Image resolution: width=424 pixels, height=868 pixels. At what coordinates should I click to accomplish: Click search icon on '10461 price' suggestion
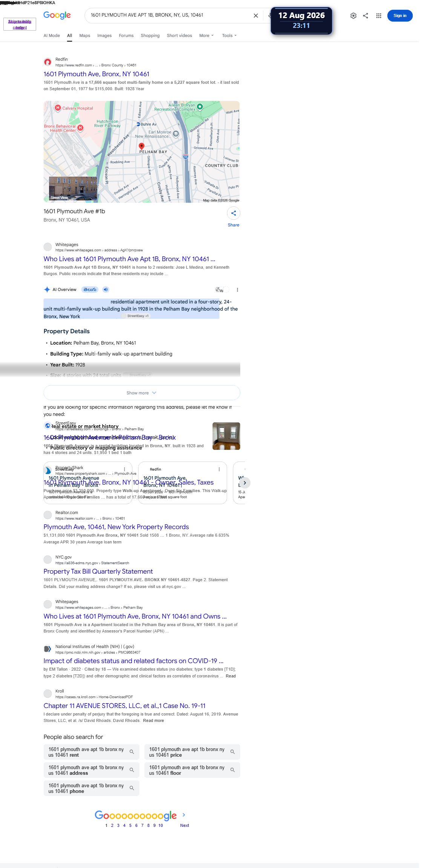pyautogui.click(x=232, y=752)
